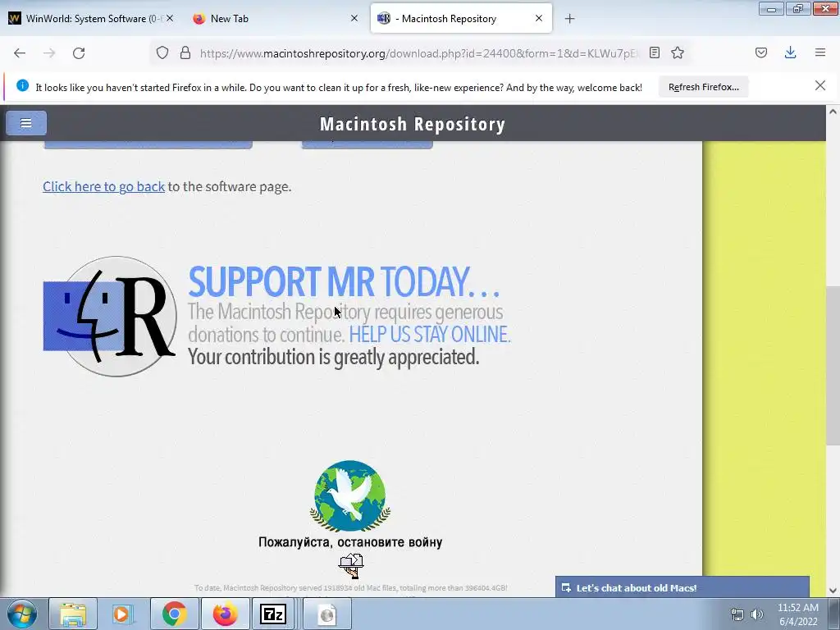This screenshot has height=630, width=840.
Task: Dismiss the Firefox refresh notification bar
Action: [x=819, y=85]
